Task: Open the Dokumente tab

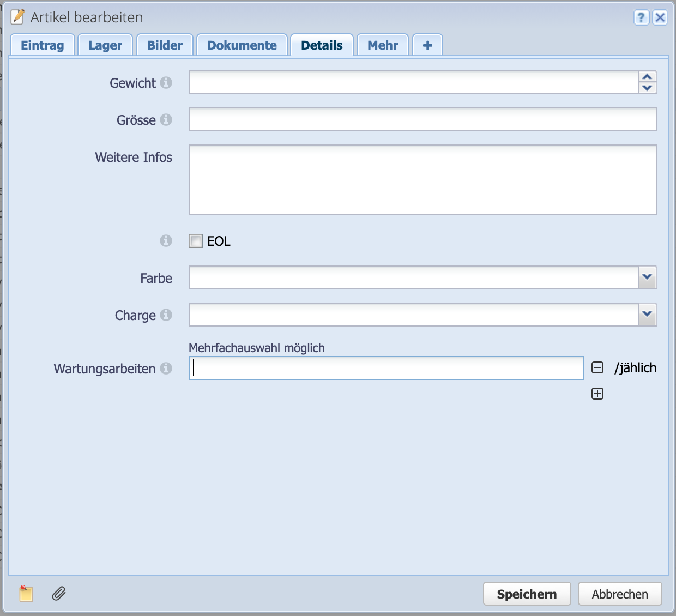Action: tap(242, 45)
